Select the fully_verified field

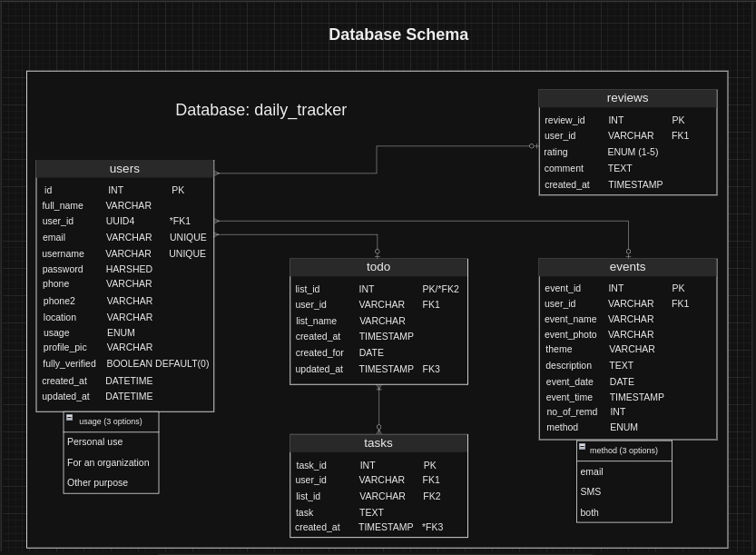69,364
